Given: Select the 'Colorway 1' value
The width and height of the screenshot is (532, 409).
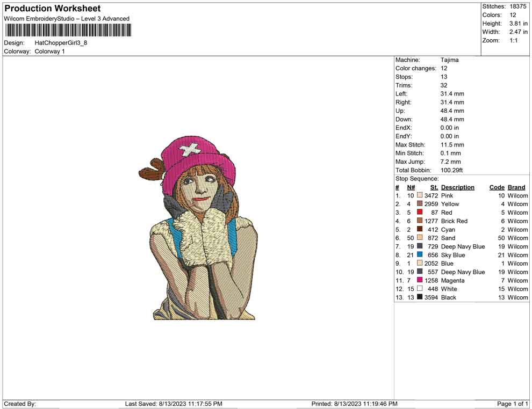Looking at the screenshot, I should pos(49,51).
